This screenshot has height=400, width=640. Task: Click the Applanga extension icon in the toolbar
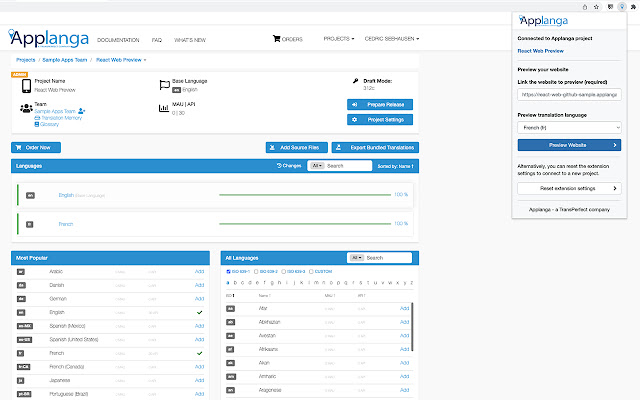[x=621, y=5]
